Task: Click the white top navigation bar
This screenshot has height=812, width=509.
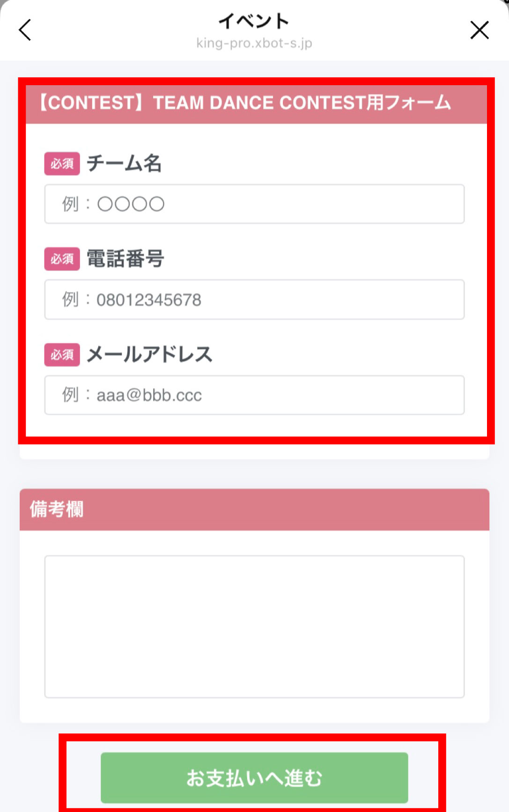Action: pos(254,30)
